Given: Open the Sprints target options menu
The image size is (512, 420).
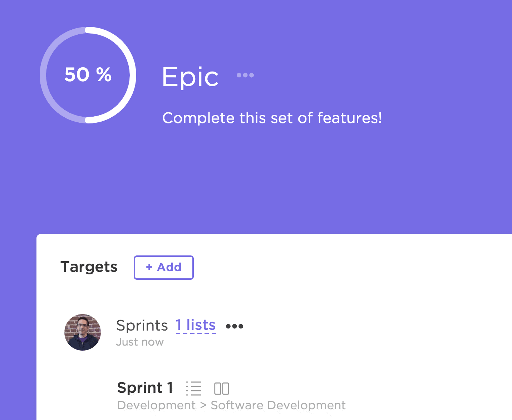Looking at the screenshot, I should pos(235,326).
